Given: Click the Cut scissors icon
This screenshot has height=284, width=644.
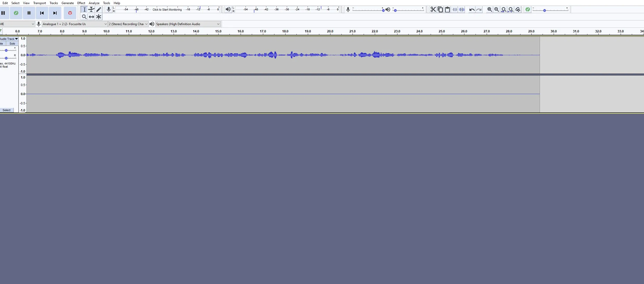Looking at the screenshot, I should click(433, 10).
